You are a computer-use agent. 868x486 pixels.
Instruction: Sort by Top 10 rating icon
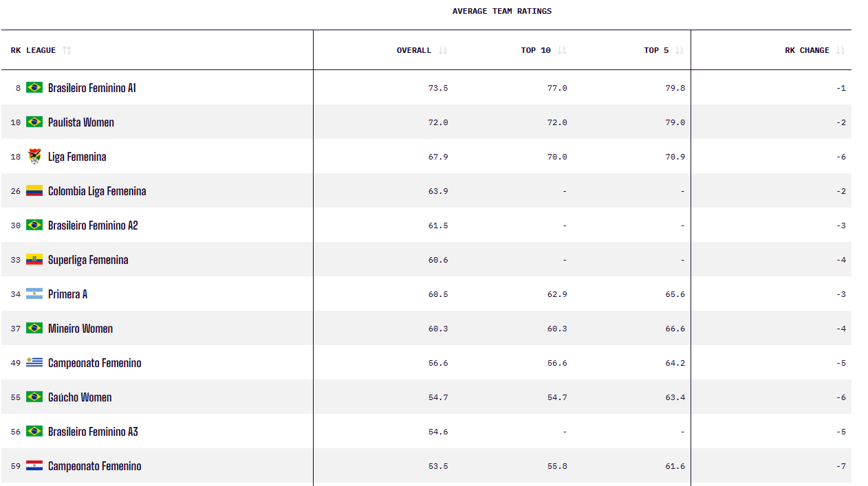562,50
